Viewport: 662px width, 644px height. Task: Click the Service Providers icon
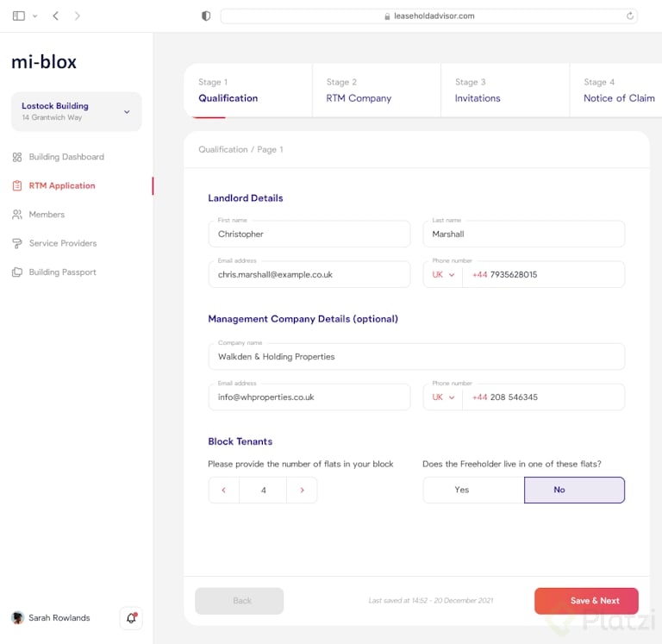tap(17, 243)
